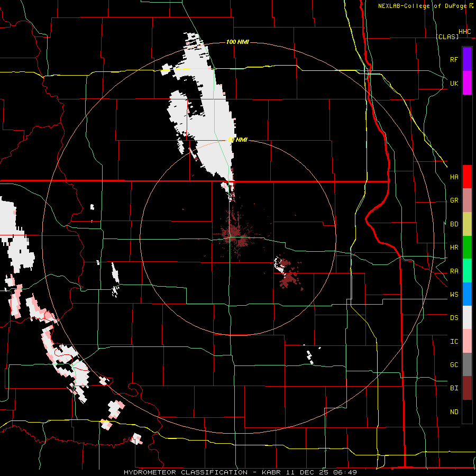Click the 50 NMI range ring label
Screen dimensions: 476x476
pos(237,140)
